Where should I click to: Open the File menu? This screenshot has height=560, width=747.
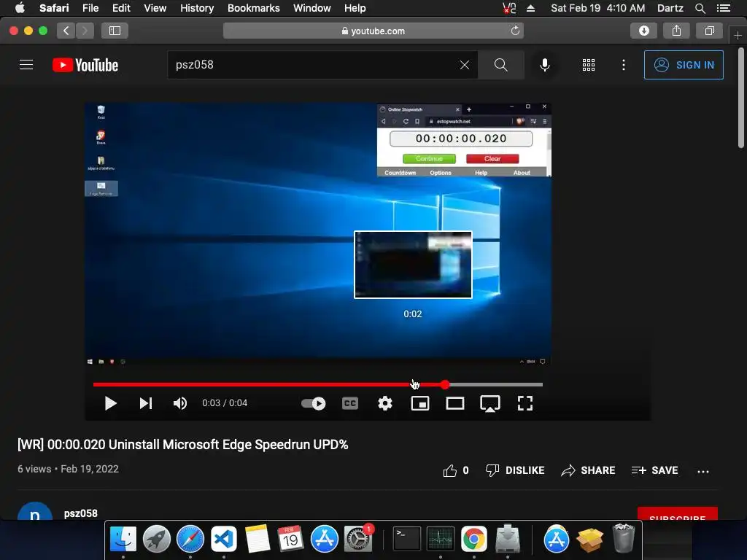click(90, 8)
